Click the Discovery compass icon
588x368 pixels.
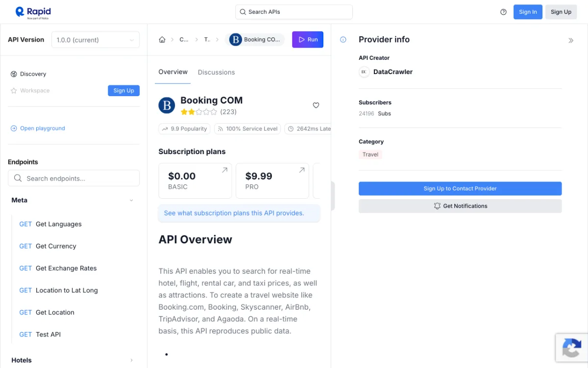(14, 74)
